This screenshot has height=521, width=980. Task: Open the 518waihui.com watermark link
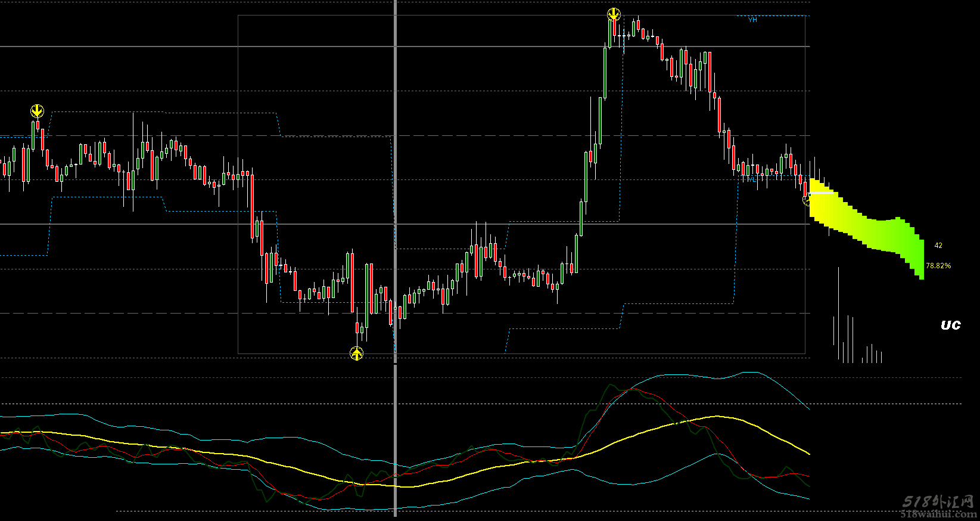[939, 514]
